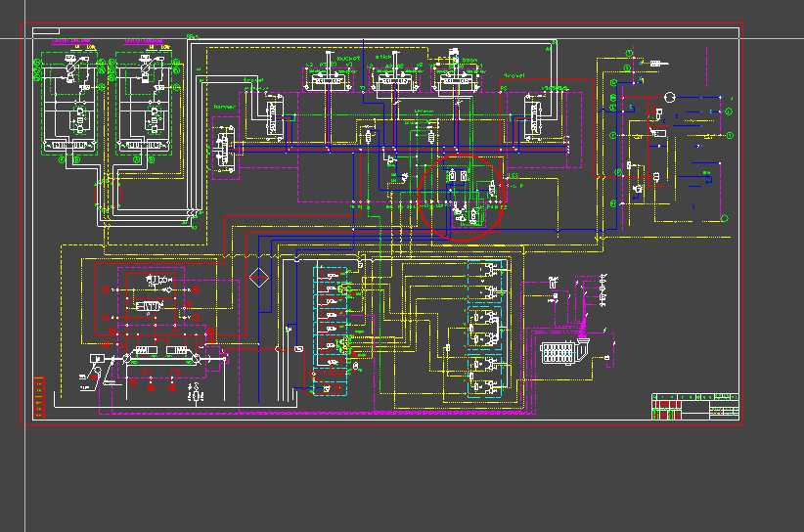Select the white circle motor symbol

(x=669, y=97)
